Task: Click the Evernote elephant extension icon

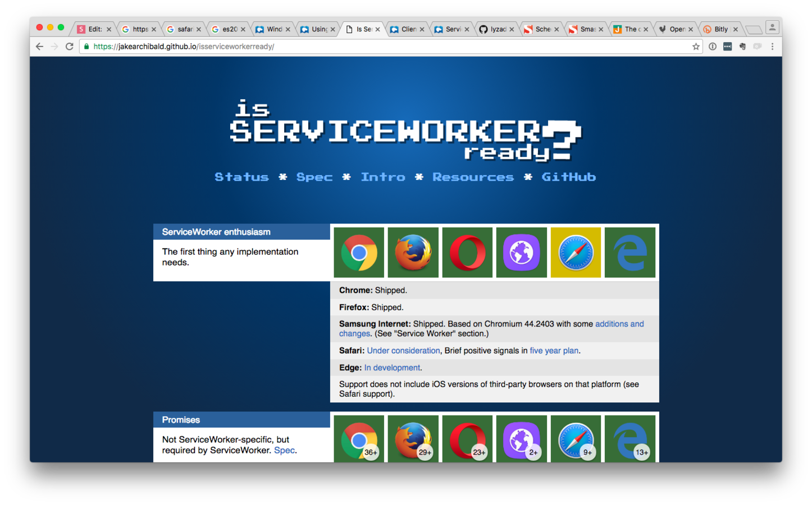Action: point(742,47)
